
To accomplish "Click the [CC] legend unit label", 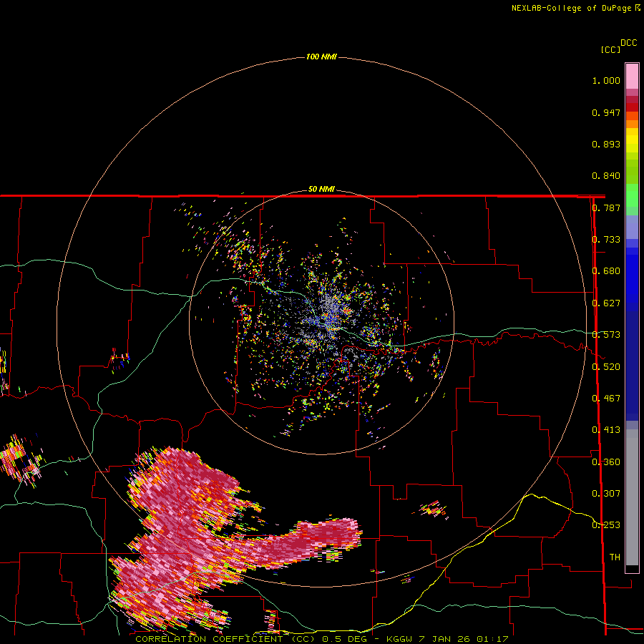I will pos(610,49).
